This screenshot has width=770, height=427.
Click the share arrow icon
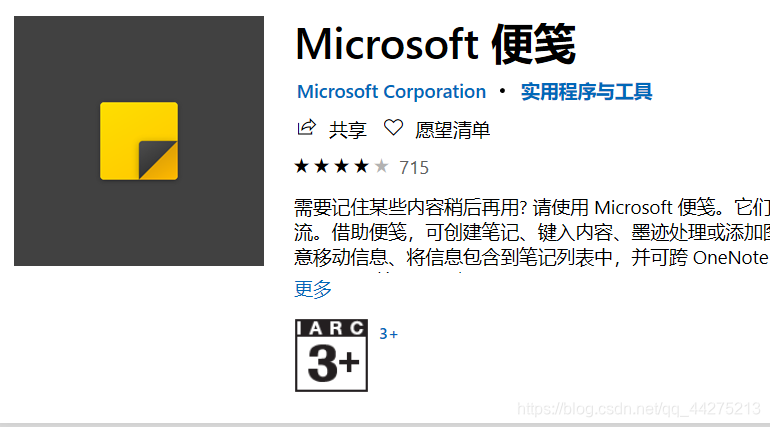point(307,128)
